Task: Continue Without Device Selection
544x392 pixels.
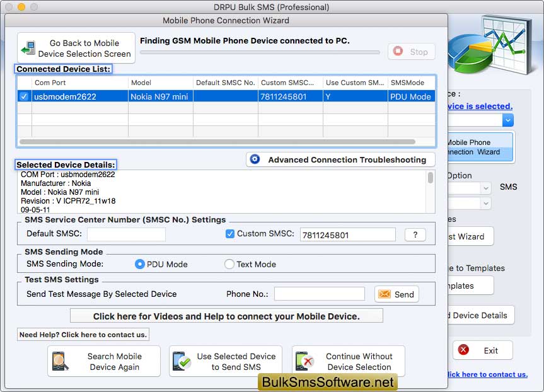Action: pyautogui.click(x=349, y=362)
